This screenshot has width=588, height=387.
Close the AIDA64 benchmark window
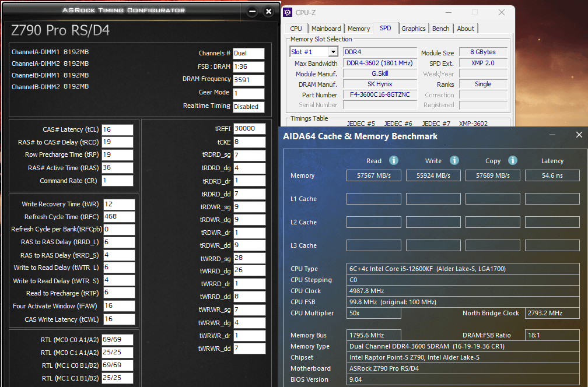579,135
